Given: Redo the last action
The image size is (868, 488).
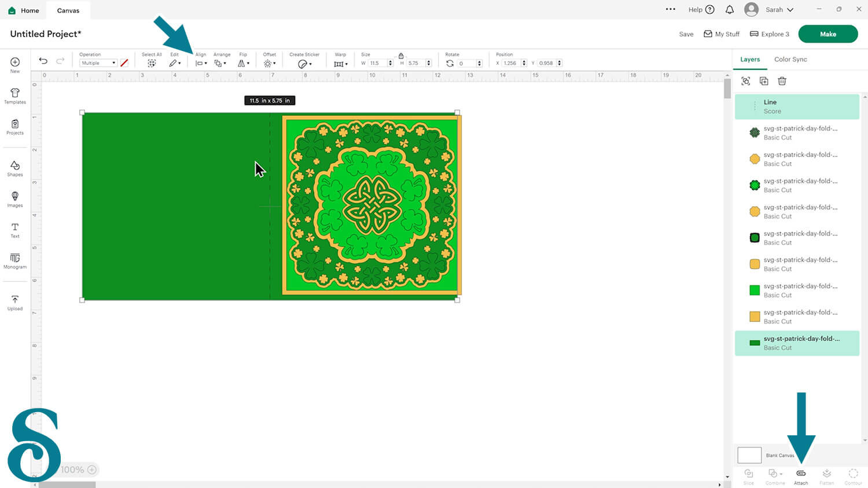Looking at the screenshot, I should 60,61.
